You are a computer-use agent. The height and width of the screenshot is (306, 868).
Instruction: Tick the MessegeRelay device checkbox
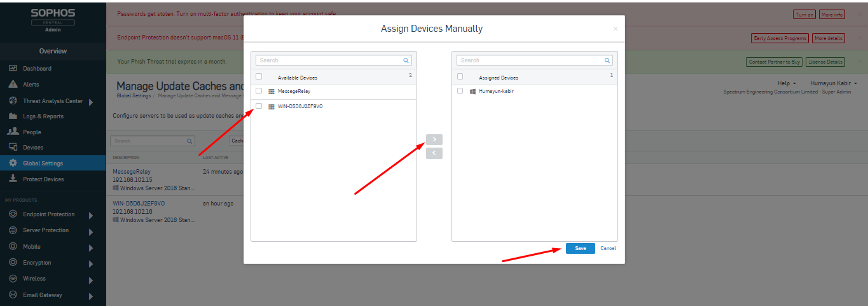tap(259, 91)
